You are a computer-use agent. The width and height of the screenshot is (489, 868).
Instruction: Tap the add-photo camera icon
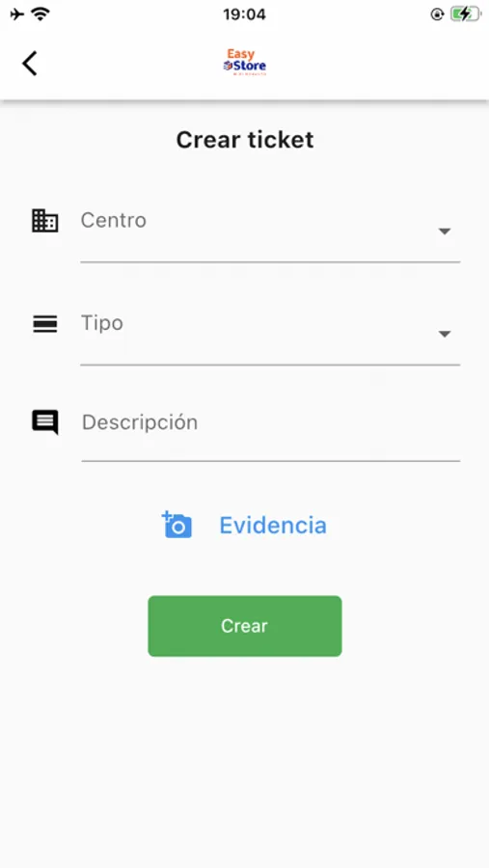point(177,525)
